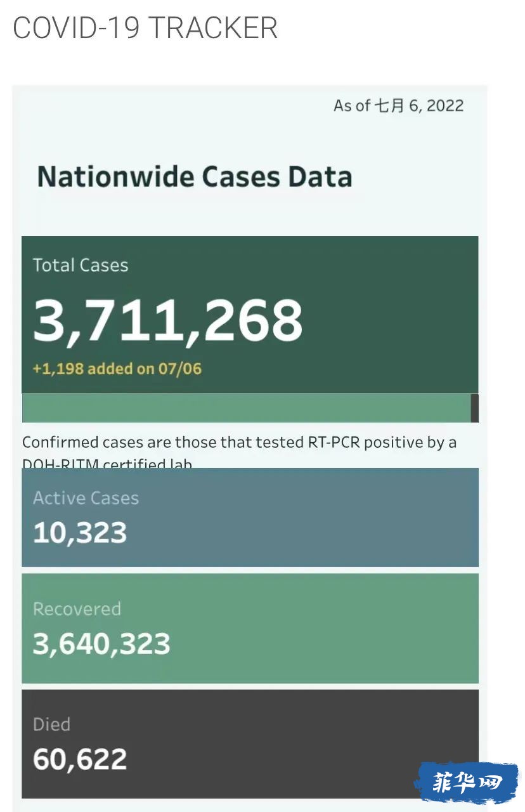Image resolution: width=525 pixels, height=812 pixels.
Task: Open the Died dark gray tile
Action: 250,744
